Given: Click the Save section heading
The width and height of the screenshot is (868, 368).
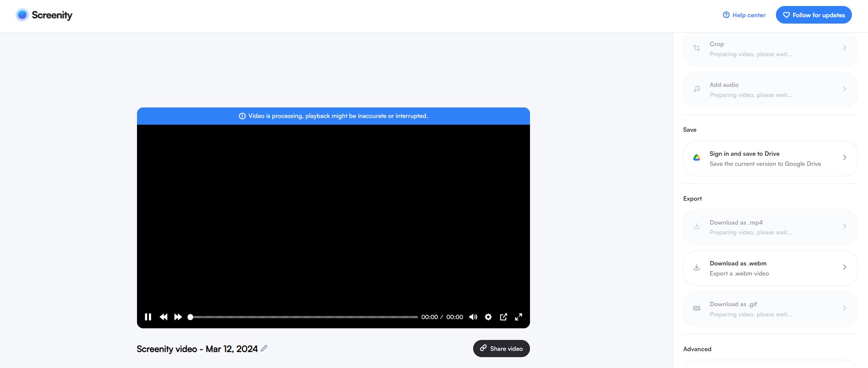Looking at the screenshot, I should pyautogui.click(x=689, y=130).
